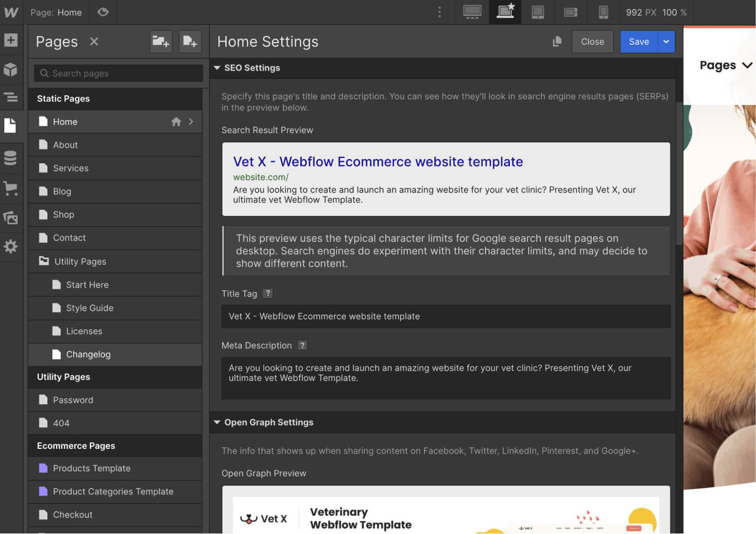The height and width of the screenshot is (534, 756).
Task: Open the Ecommerce panel
Action: point(11,188)
